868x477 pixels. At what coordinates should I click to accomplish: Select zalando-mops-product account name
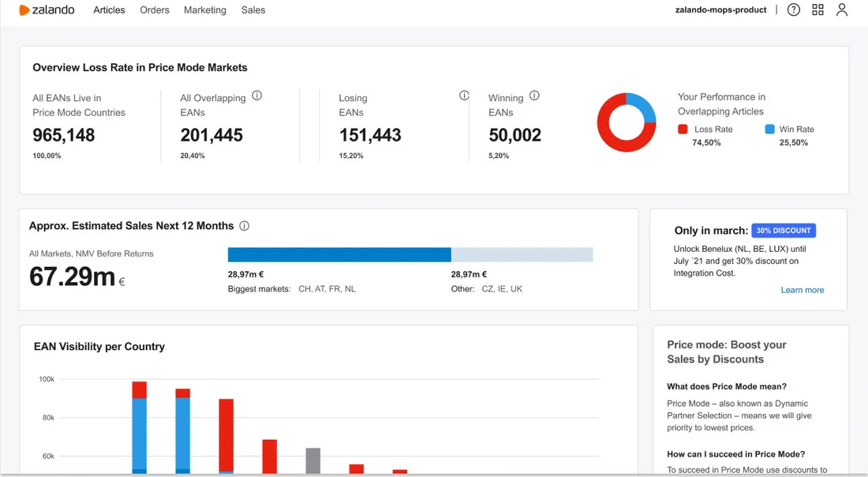(x=720, y=9)
